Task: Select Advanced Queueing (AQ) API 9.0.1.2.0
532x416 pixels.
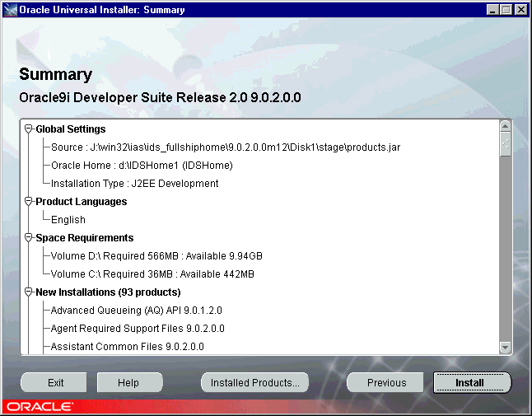Action: [x=137, y=311]
